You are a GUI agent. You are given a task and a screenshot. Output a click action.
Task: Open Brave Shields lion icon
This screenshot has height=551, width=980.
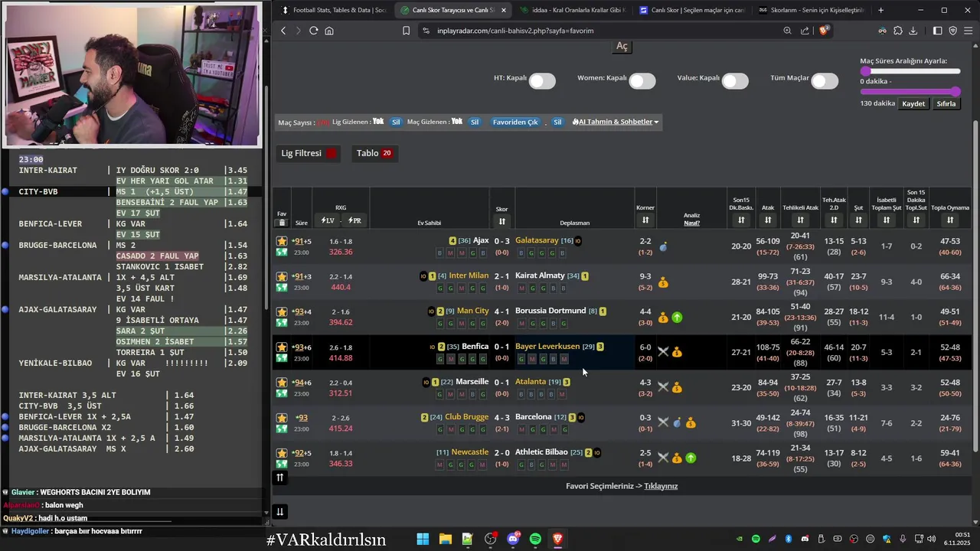pyautogui.click(x=825, y=31)
